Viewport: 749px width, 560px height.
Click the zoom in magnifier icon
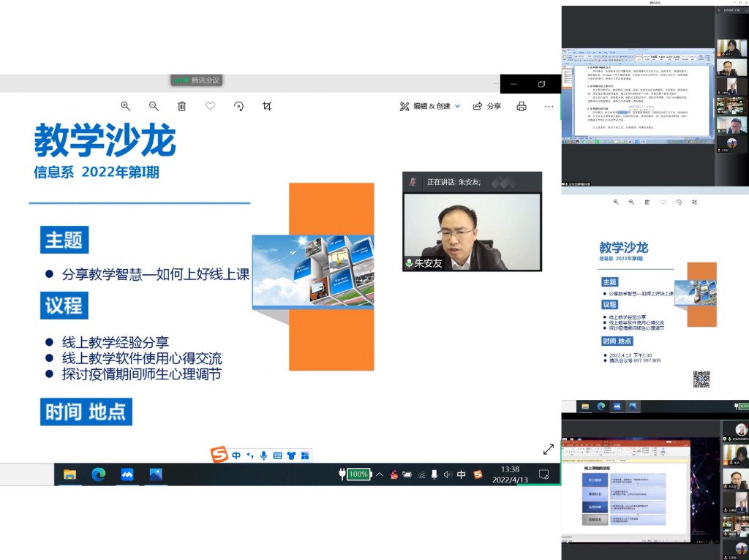click(126, 106)
